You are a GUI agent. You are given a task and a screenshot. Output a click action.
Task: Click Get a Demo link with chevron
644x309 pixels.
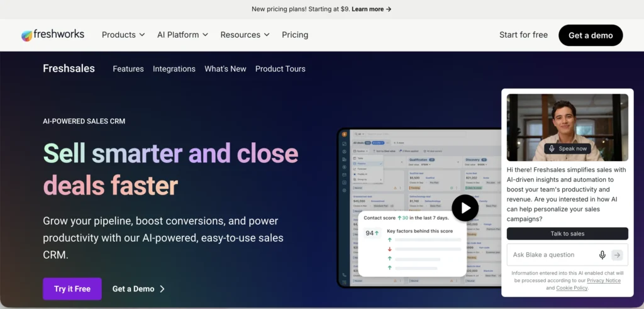point(139,289)
